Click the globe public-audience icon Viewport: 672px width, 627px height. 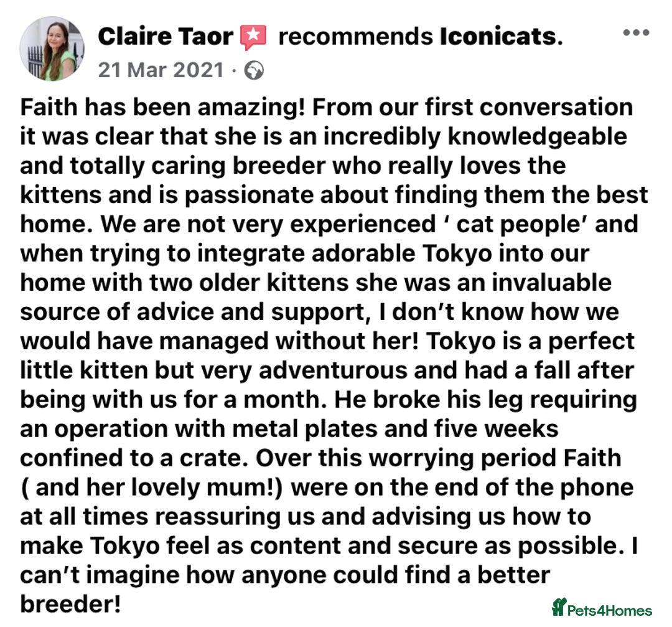(x=254, y=71)
